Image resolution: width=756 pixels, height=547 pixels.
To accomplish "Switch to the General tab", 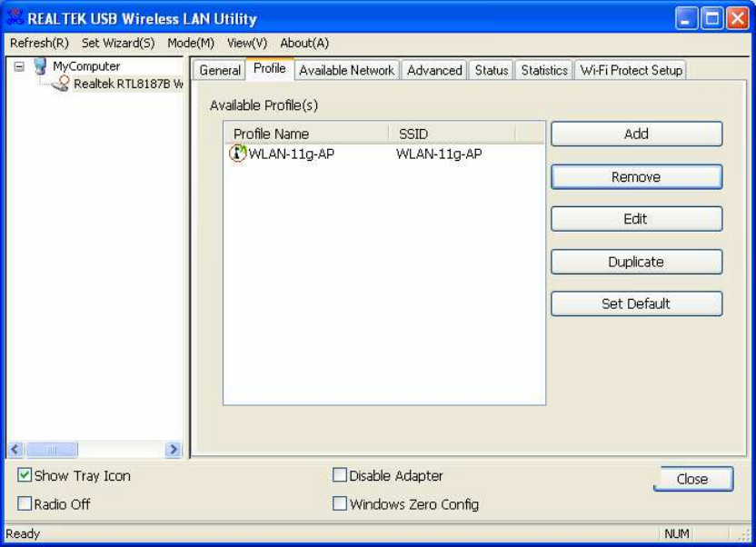I will (x=220, y=70).
